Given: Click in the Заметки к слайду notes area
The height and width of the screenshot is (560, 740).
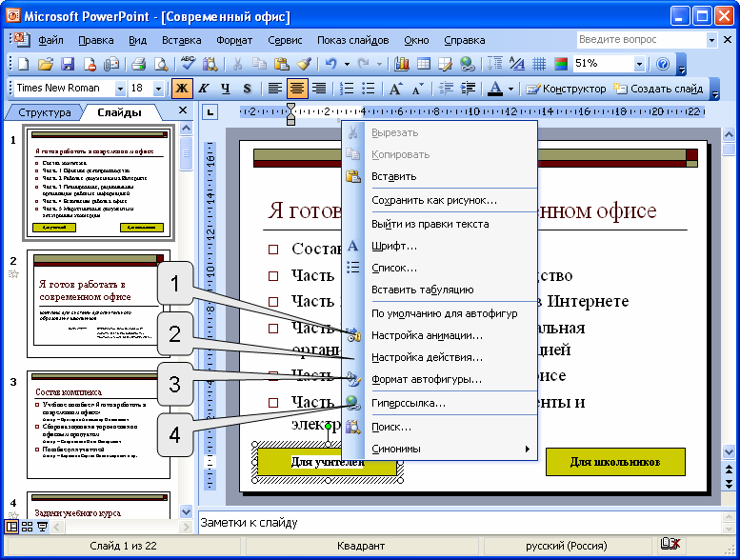Looking at the screenshot, I should 459,523.
